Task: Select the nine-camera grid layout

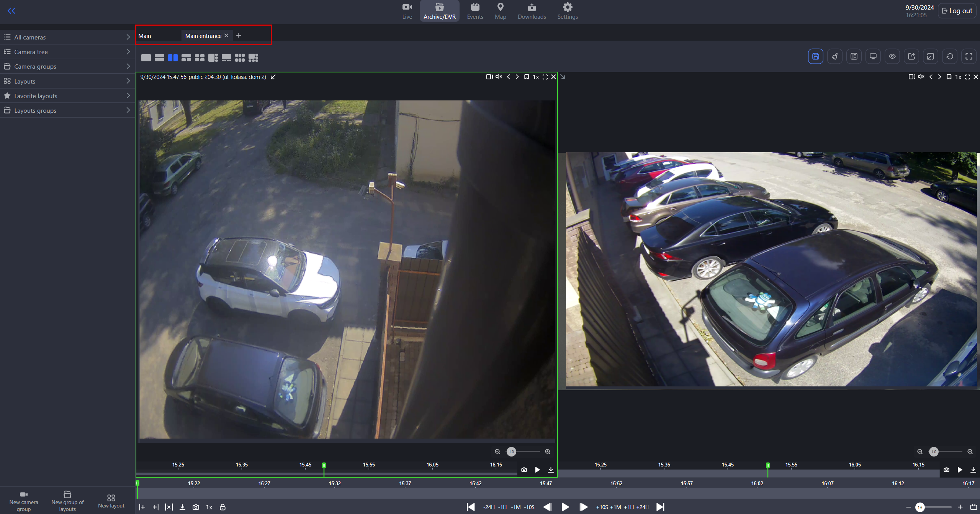Action: click(x=240, y=57)
